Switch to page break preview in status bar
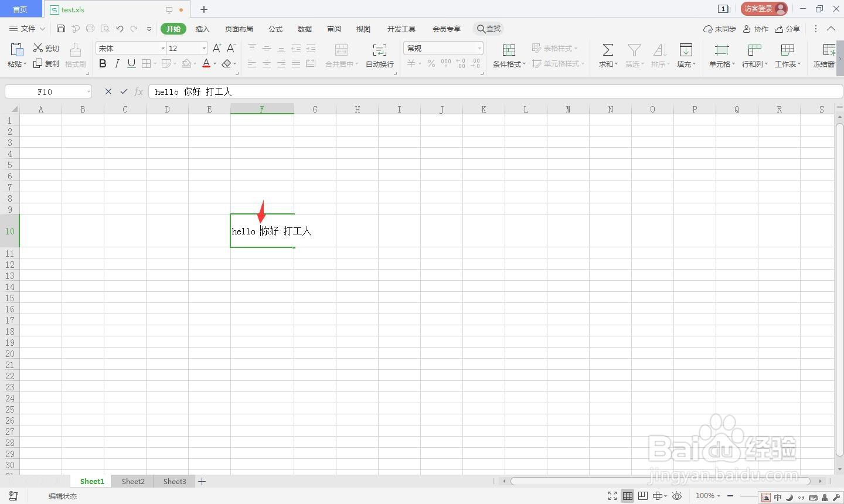Viewport: 844px width, 504px height. 643,496
